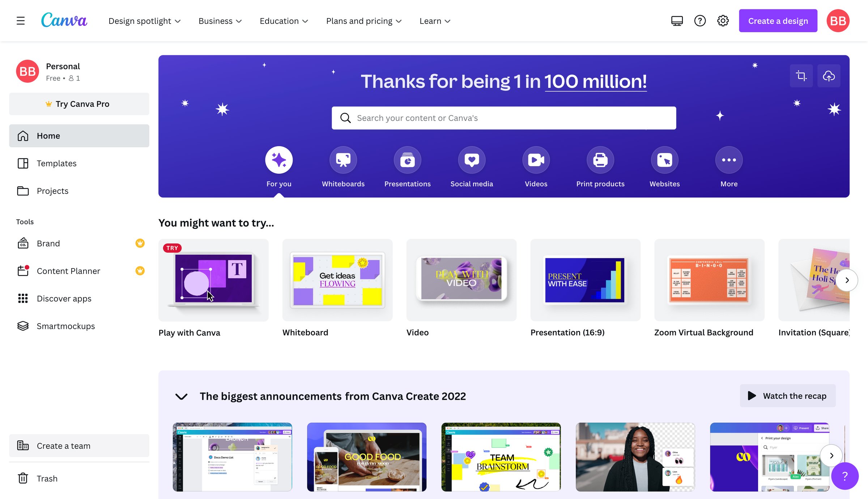This screenshot has height=499, width=868.
Task: Click the Create a design button
Action: 778,21
